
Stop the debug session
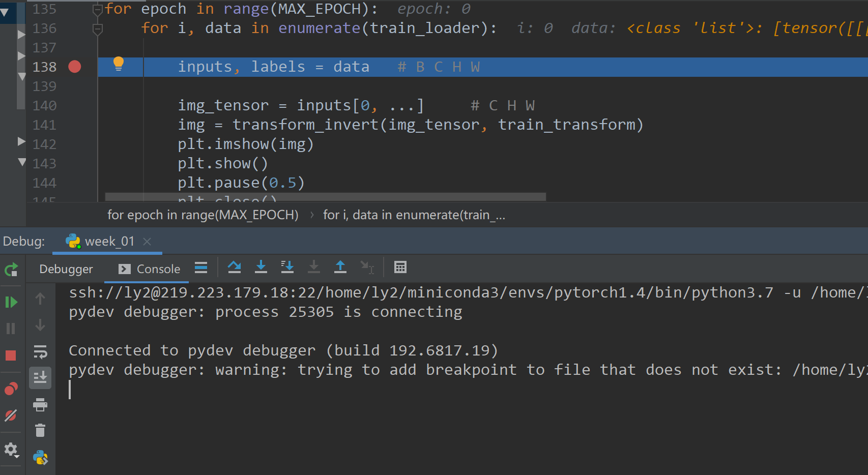click(x=11, y=355)
